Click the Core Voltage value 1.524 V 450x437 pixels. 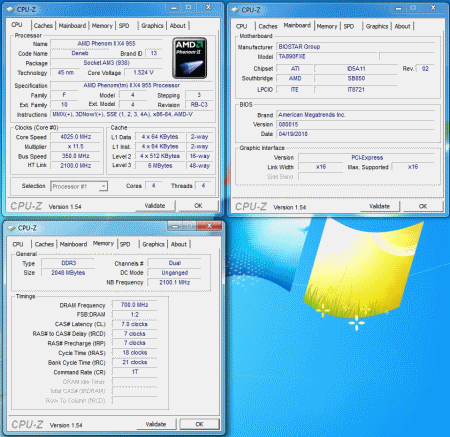click(x=143, y=73)
